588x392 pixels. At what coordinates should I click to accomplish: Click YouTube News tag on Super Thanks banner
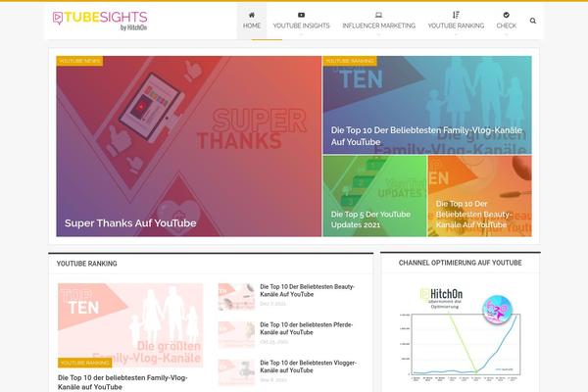(x=79, y=61)
